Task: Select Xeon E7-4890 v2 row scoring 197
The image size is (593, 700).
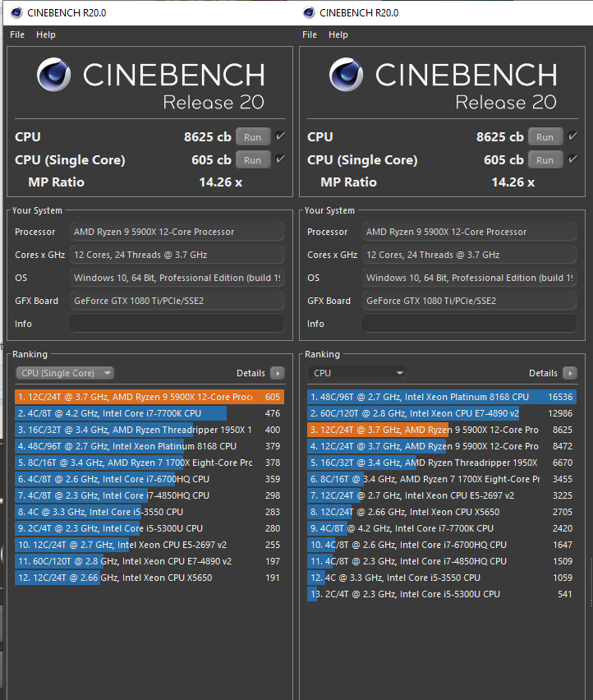Action: [x=149, y=561]
